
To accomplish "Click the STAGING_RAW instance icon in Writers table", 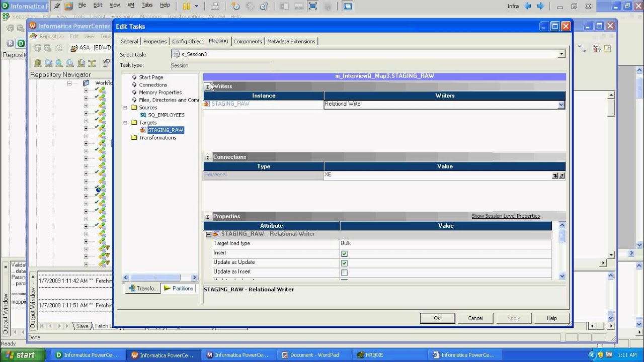I will pos(207,104).
